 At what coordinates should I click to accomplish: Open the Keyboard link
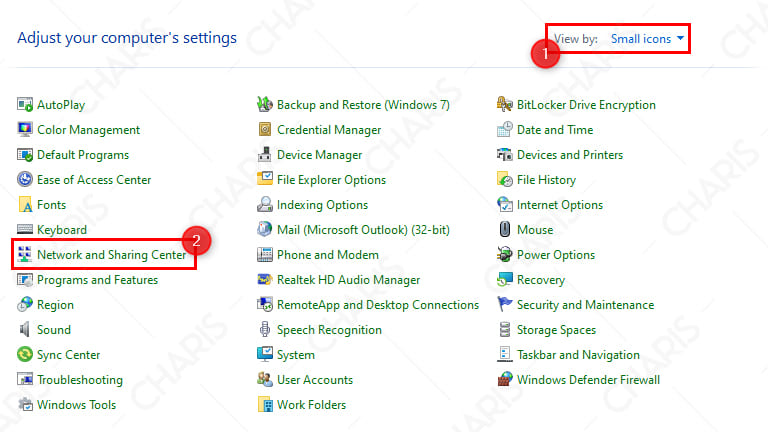[x=62, y=230]
